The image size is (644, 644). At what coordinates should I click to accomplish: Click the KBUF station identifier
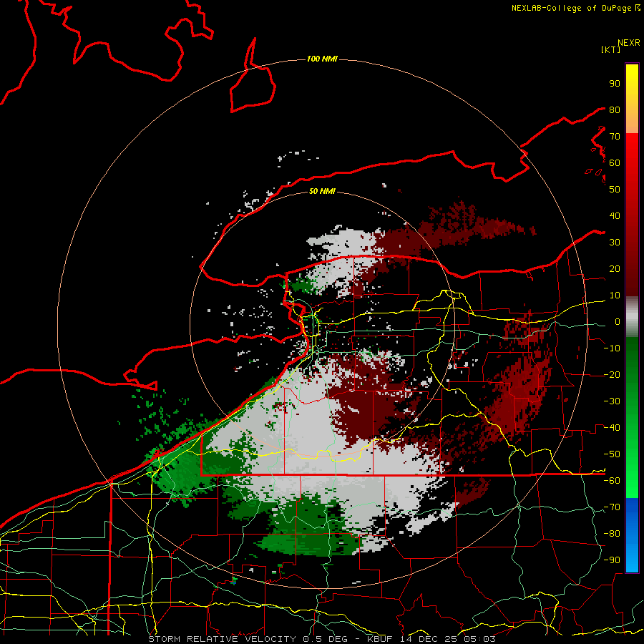[x=379, y=639]
